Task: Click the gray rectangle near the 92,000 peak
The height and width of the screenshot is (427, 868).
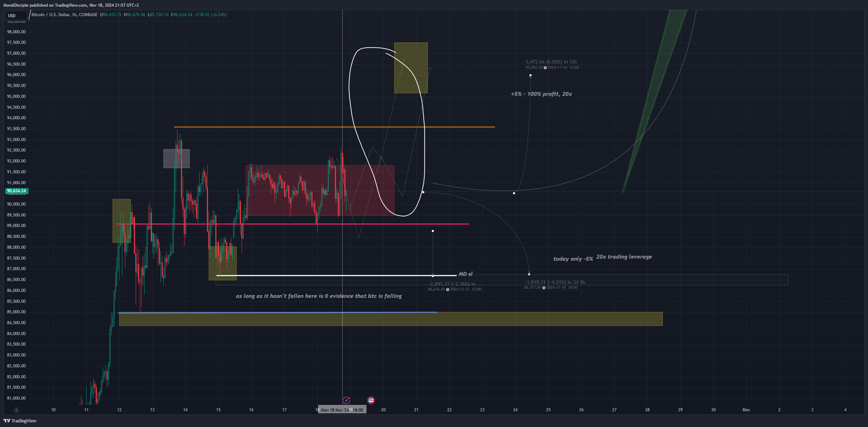Action: (176, 159)
